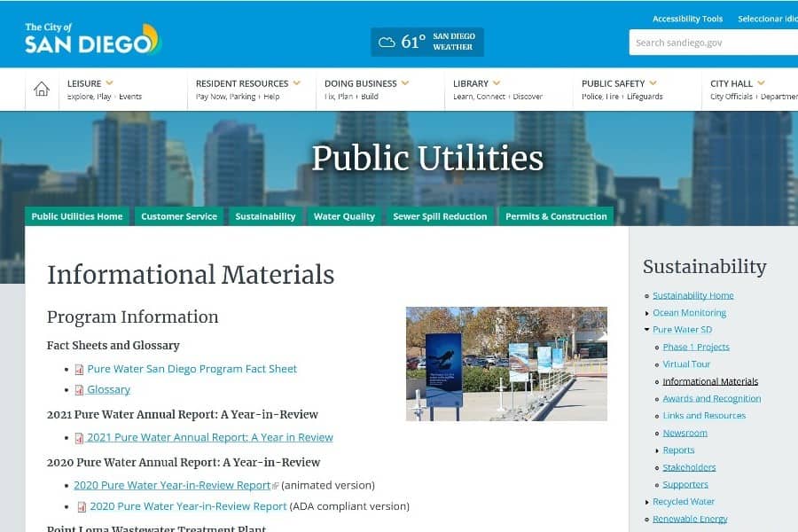
Task: Click external link icon after 2020 Year-in-Review Report
Action: click(x=276, y=486)
